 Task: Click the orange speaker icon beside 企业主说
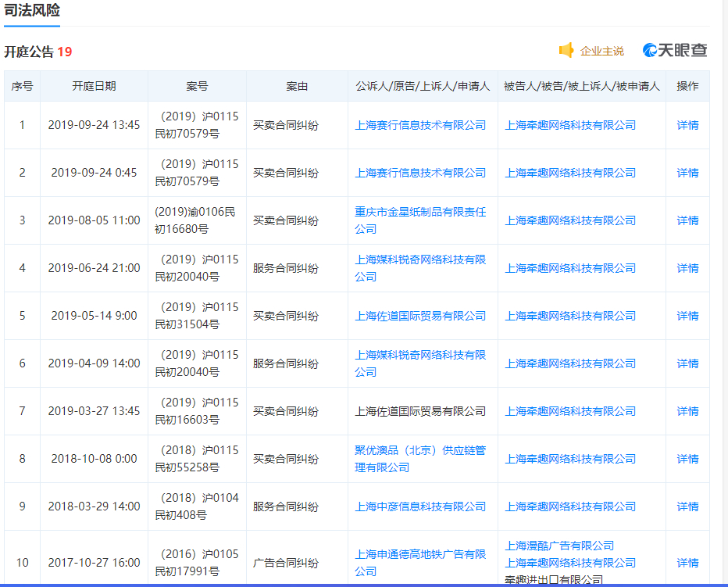(566, 50)
